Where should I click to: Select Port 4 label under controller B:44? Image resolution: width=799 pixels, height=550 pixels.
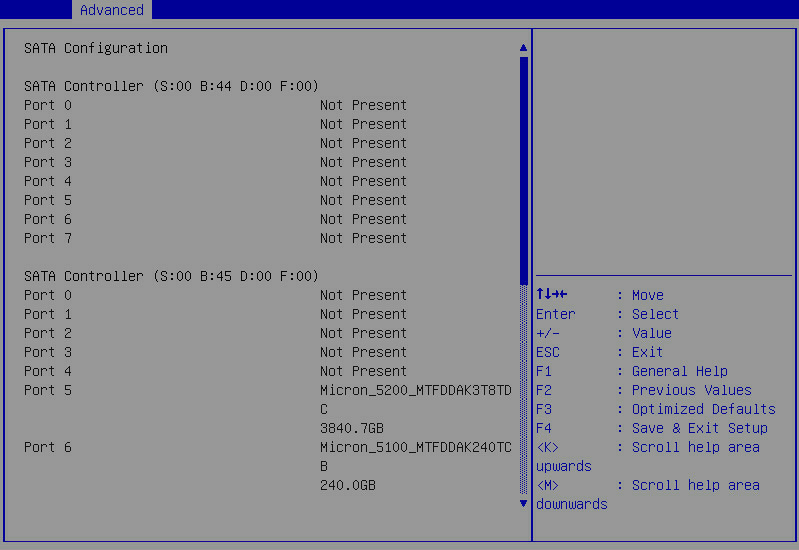pyautogui.click(x=48, y=181)
